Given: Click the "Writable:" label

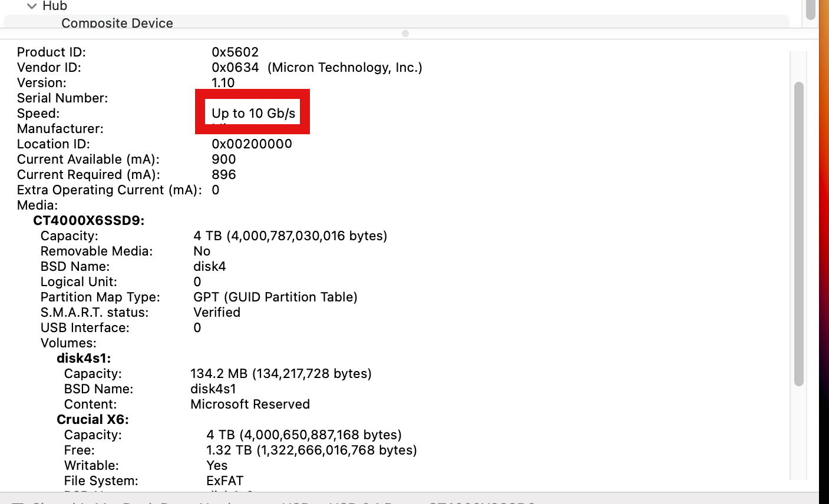Looking at the screenshot, I should [91, 466].
